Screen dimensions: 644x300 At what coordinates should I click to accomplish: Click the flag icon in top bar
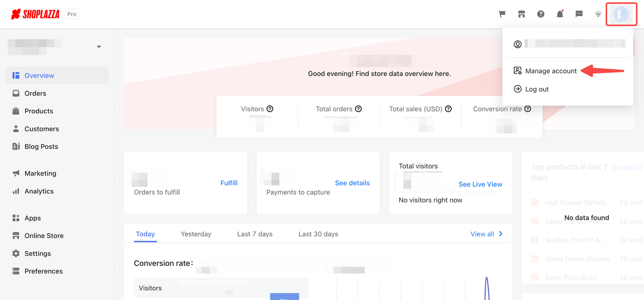click(502, 14)
